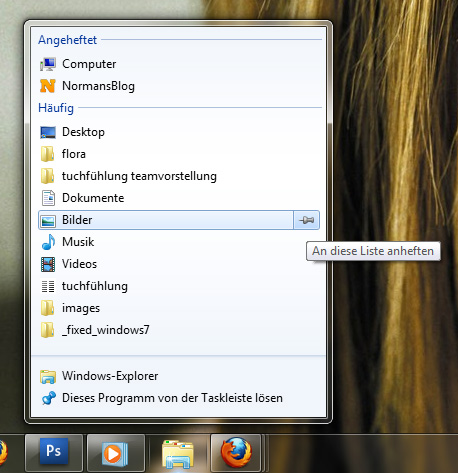Click the images folder icon
458x473 pixels.
pos(48,308)
